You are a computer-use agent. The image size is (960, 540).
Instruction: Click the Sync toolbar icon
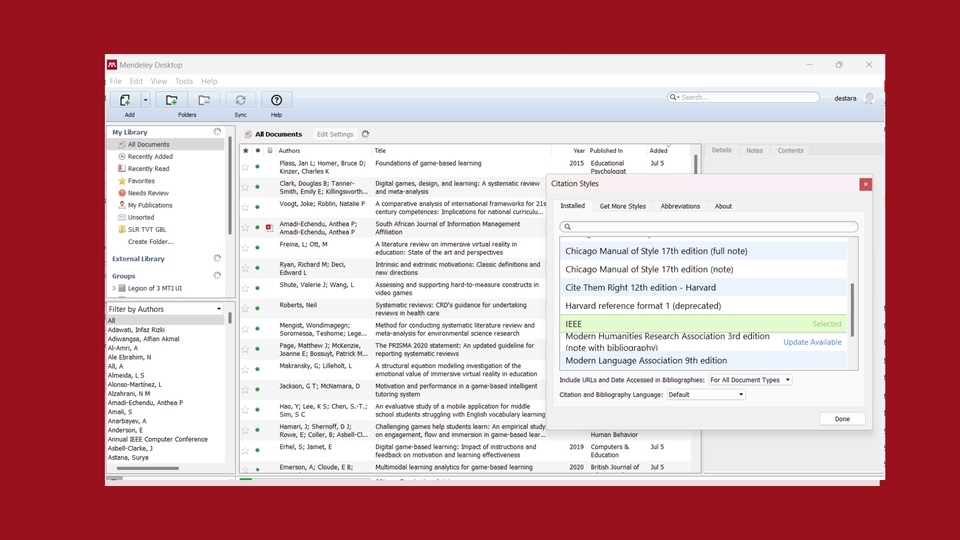tap(241, 100)
